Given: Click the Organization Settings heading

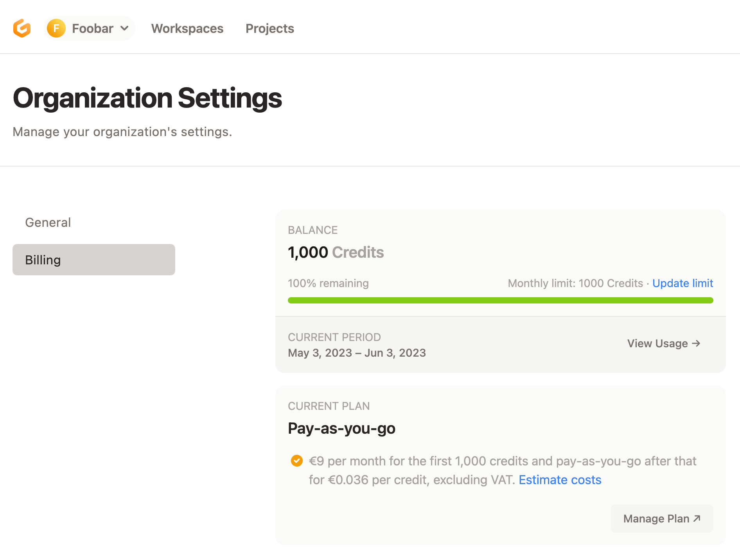Looking at the screenshot, I should click(x=147, y=98).
